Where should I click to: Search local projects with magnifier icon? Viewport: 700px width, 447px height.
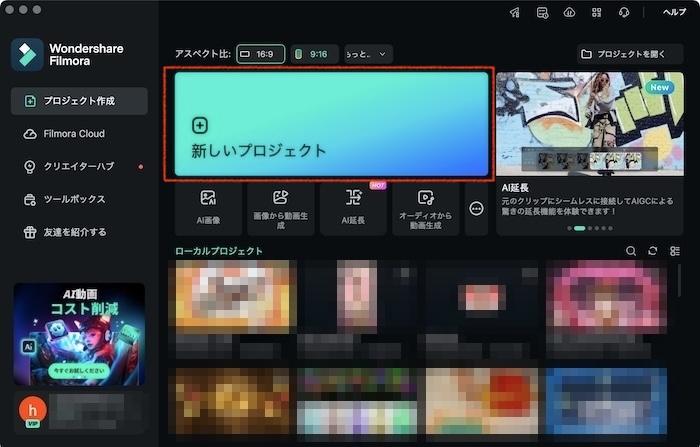click(x=631, y=251)
